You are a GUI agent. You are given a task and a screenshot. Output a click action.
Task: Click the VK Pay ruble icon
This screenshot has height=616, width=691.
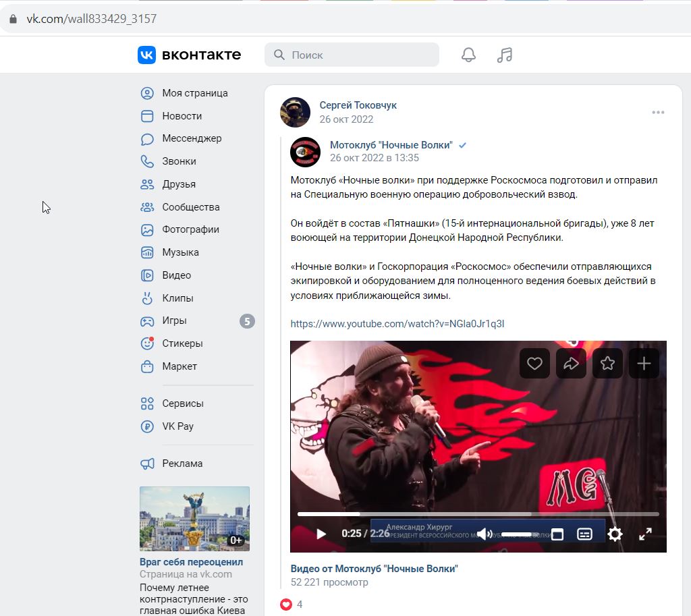pos(146,426)
